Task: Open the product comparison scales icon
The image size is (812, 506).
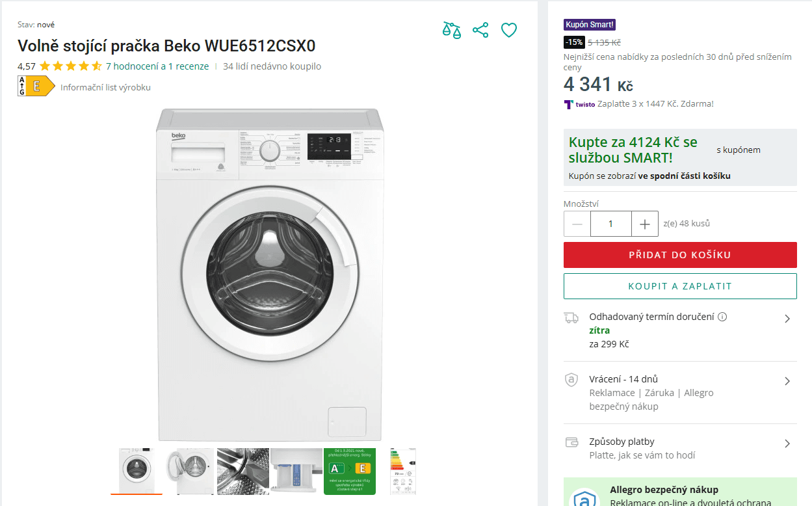Action: [451, 29]
